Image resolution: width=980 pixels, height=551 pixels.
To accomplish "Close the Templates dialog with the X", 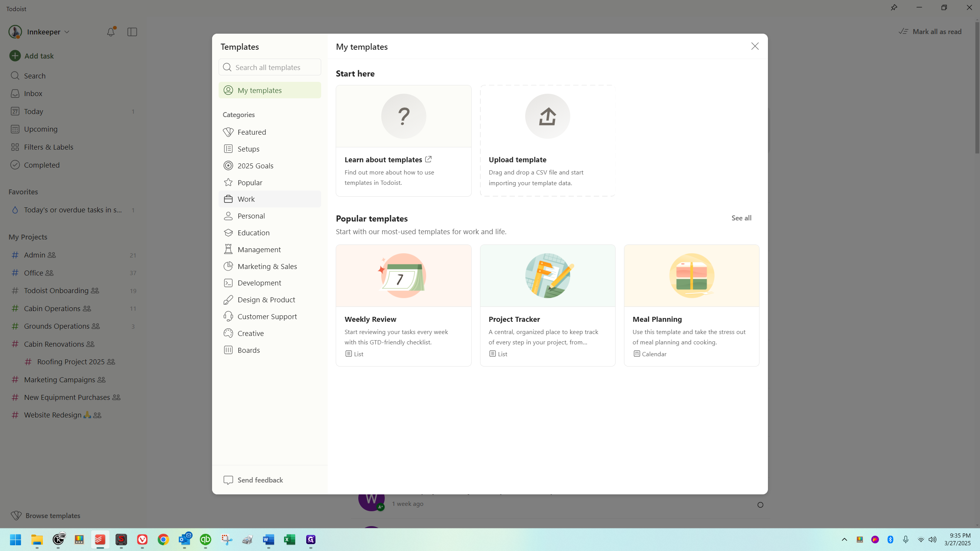I will point(755,46).
